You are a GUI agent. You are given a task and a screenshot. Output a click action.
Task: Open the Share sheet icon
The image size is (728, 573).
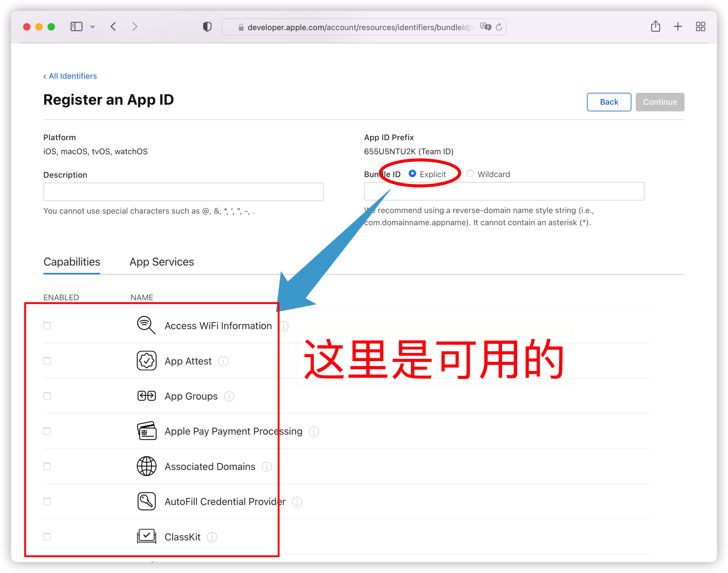click(655, 27)
